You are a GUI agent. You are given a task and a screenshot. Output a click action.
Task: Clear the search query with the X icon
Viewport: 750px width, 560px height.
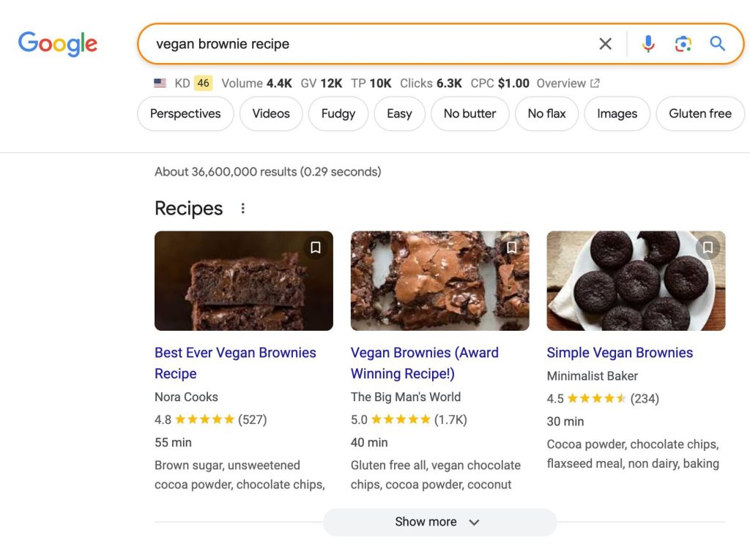pyautogui.click(x=605, y=44)
